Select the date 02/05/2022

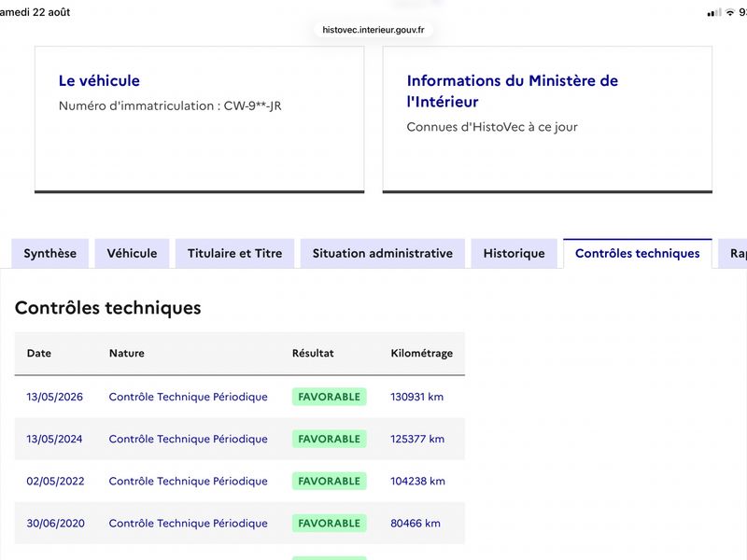click(55, 481)
